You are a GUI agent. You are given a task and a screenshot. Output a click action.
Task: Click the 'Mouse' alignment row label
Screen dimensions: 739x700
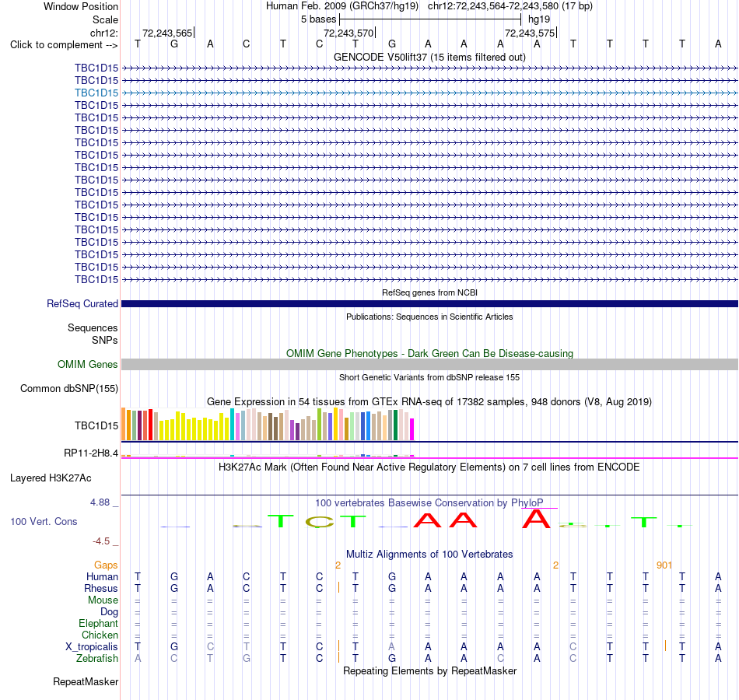(103, 600)
